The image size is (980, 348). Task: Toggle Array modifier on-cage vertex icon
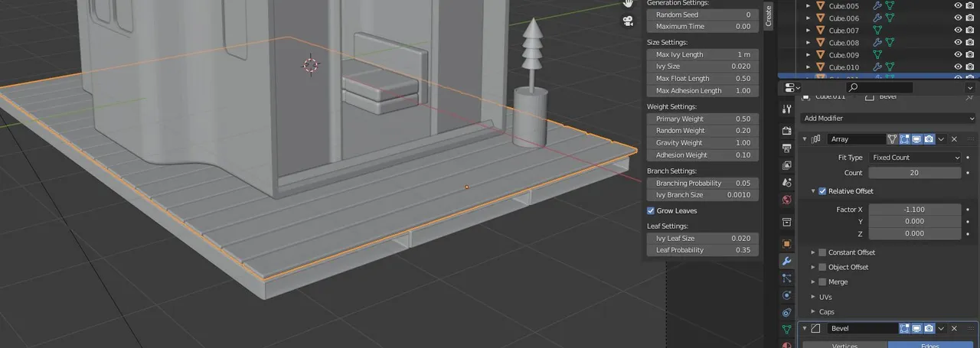tap(892, 139)
